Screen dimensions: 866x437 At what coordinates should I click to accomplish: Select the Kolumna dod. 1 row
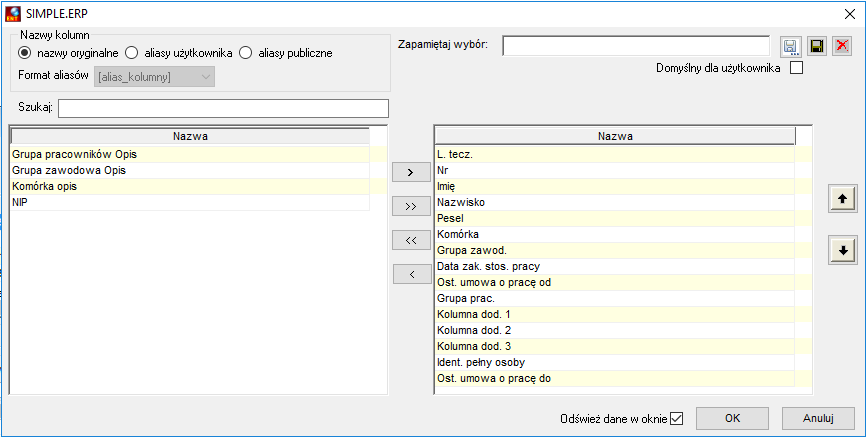[615, 315]
